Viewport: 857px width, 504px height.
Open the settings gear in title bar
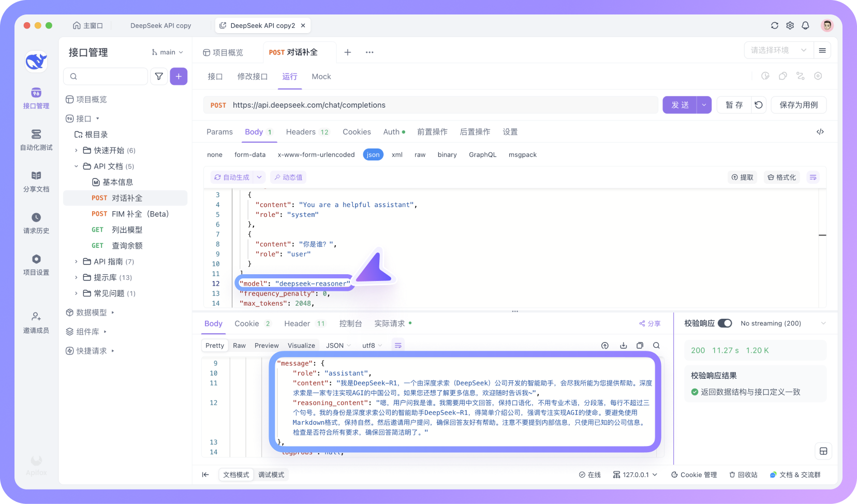coord(790,25)
